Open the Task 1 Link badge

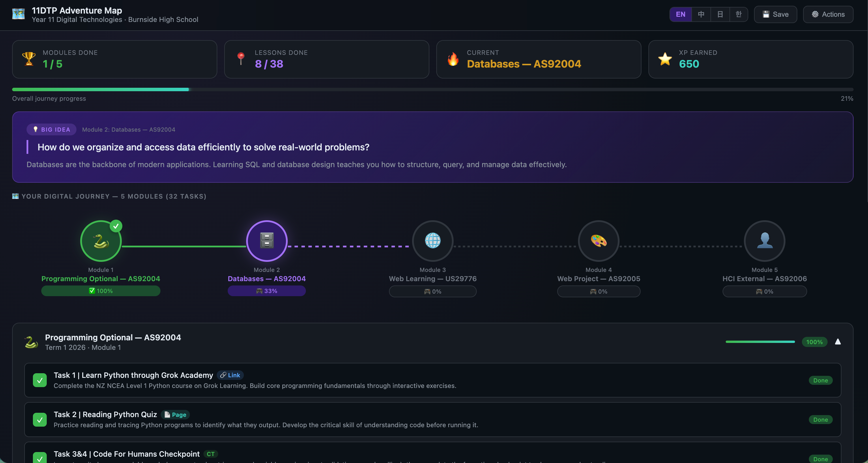click(230, 375)
